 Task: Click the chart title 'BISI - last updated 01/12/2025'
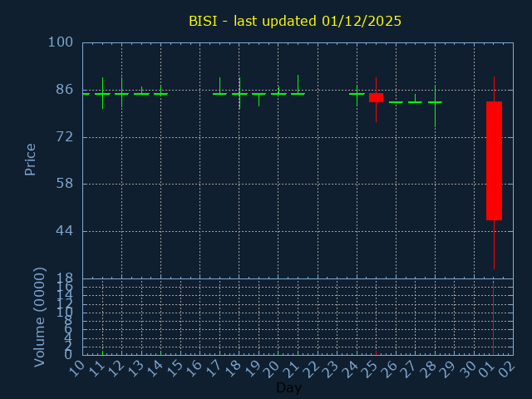click(295, 21)
